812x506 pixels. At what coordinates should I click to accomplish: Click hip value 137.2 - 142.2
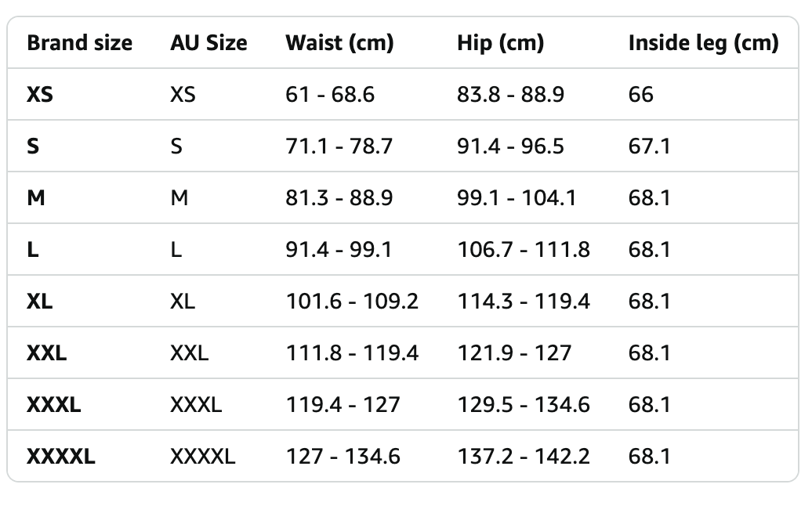[x=524, y=457]
